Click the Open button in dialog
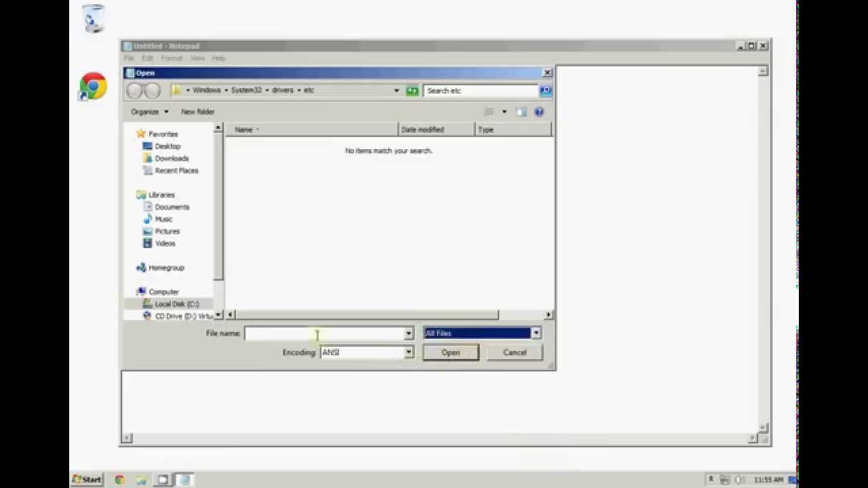 coord(451,352)
